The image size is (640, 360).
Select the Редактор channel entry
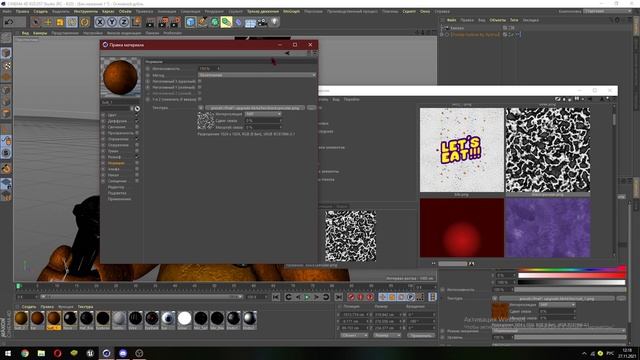[116, 187]
